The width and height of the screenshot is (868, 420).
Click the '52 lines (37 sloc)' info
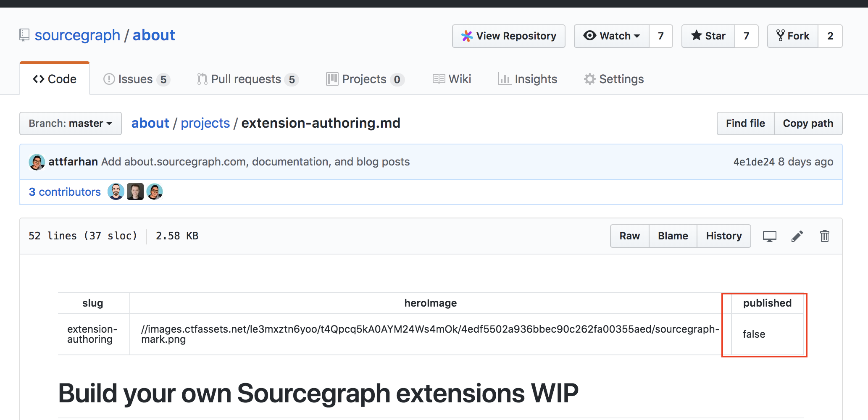click(83, 236)
